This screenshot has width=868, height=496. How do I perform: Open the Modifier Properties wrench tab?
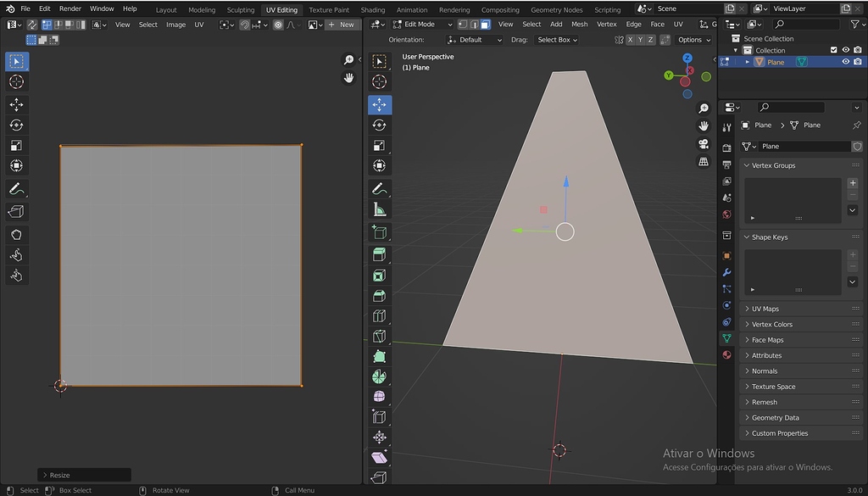click(x=726, y=273)
